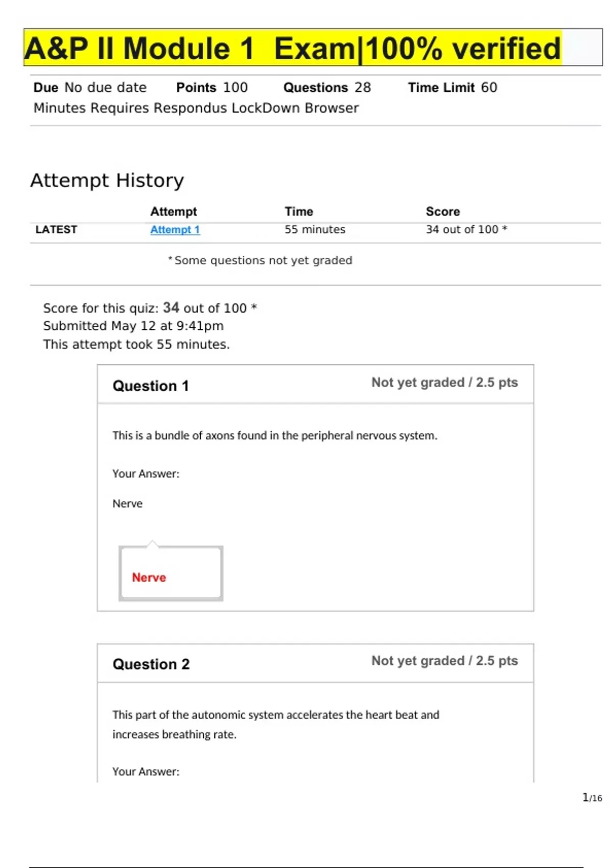Click the 34 out of 100 score cell
The width and height of the screenshot is (613, 868).
point(466,230)
